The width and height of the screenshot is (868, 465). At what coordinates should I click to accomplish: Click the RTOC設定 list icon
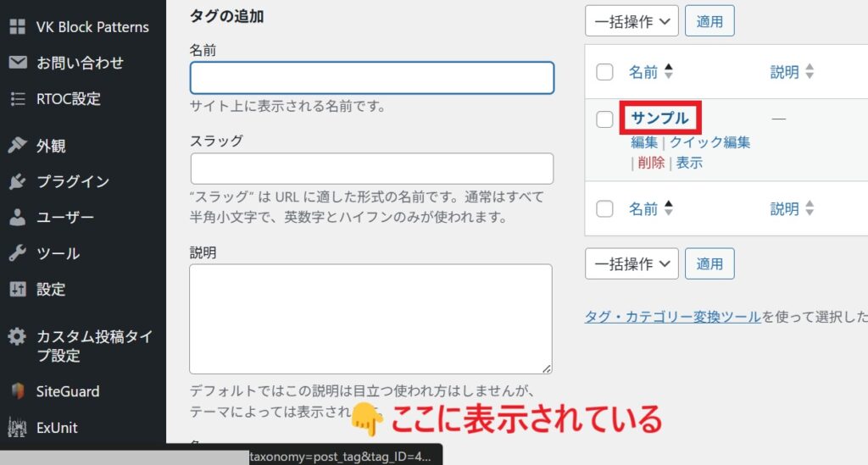click(x=18, y=99)
